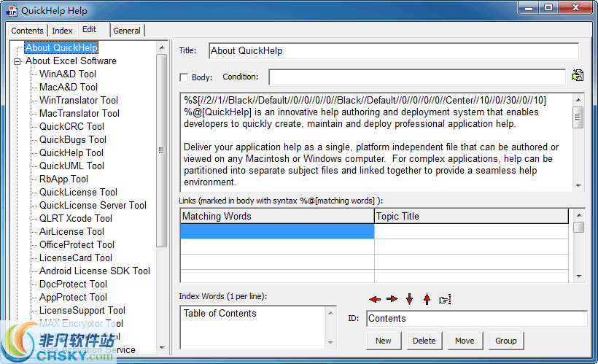The width and height of the screenshot is (598, 364).
Task: Click the red up arrow icon
Action: click(x=427, y=299)
